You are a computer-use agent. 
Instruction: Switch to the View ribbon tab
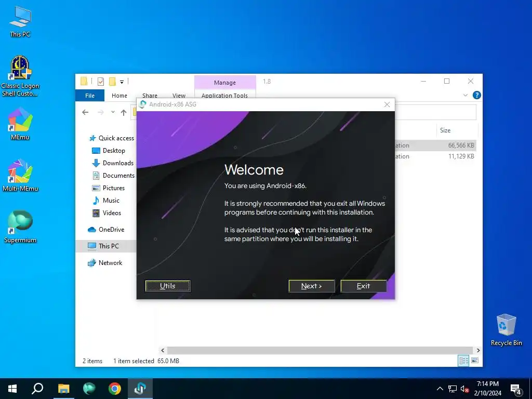179,96
